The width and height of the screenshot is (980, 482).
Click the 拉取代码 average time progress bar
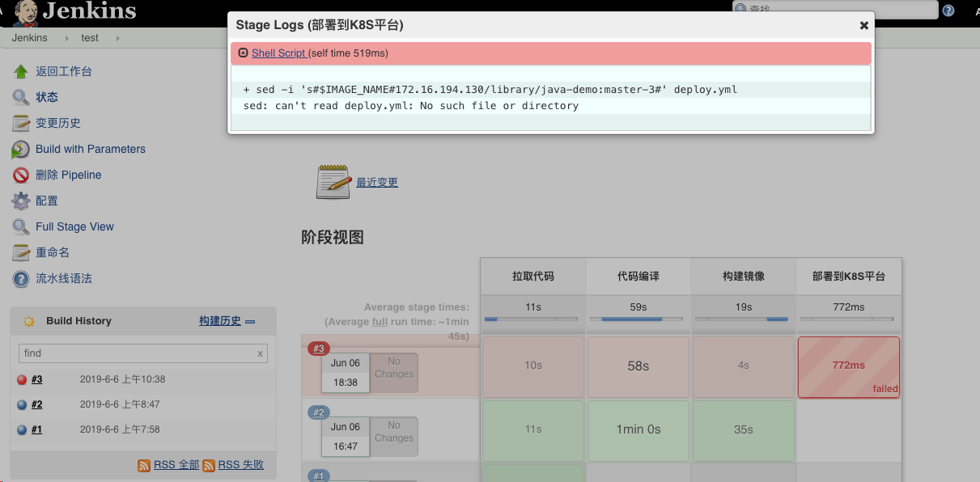[532, 318]
